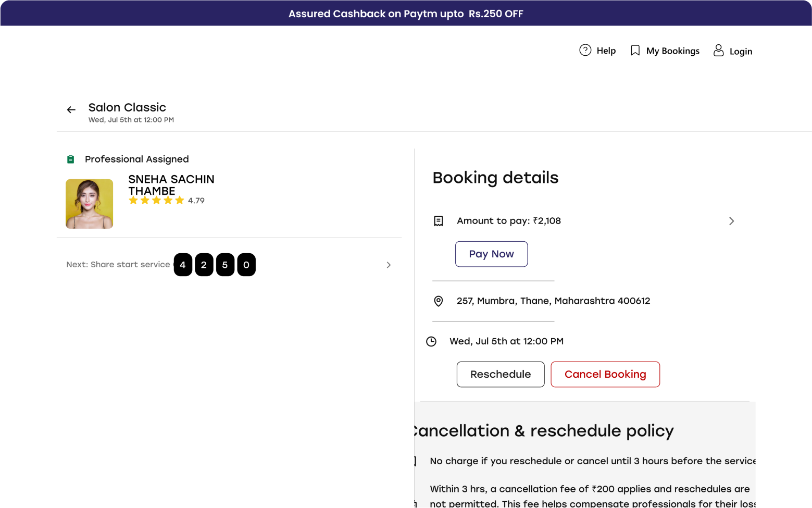The width and height of the screenshot is (812, 508).
Task: Click the receipt icon beside Amount to pay
Action: 439,221
